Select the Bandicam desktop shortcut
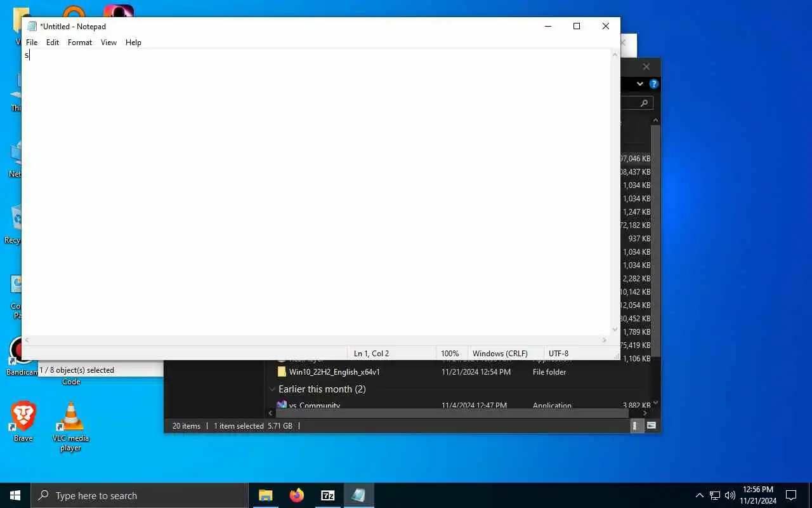The image size is (812, 508). click(x=23, y=356)
